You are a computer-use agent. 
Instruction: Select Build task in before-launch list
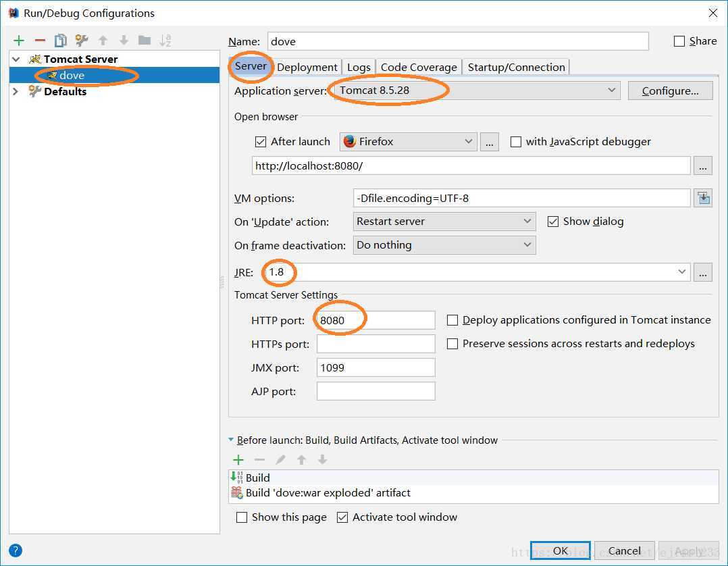[473, 478]
